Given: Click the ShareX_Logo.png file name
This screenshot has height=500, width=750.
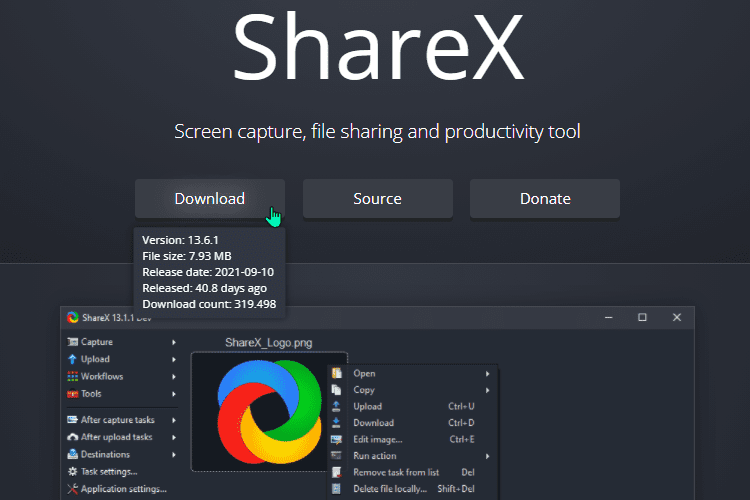Looking at the screenshot, I should 269,343.
